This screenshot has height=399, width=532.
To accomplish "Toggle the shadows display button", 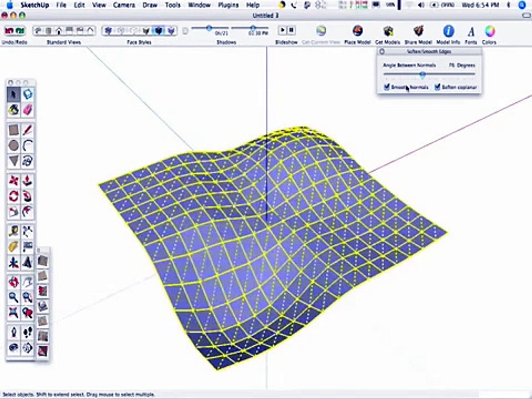I will (x=185, y=31).
